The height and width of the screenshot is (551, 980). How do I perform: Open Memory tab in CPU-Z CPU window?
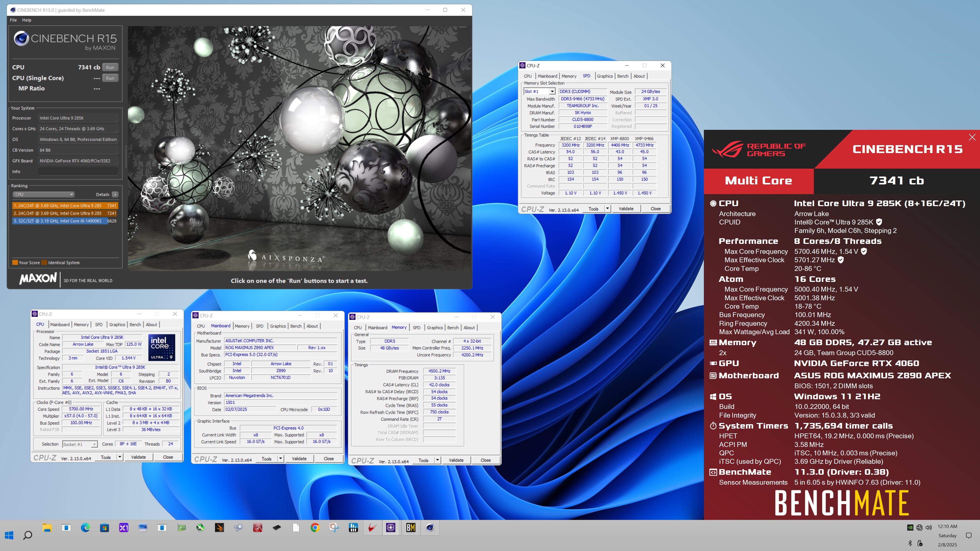point(81,324)
